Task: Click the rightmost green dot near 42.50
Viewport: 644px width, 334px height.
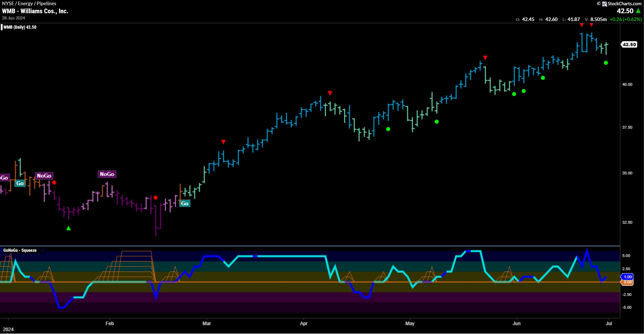Action: pos(606,63)
